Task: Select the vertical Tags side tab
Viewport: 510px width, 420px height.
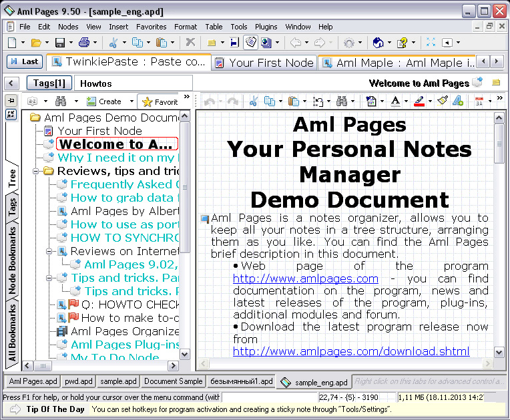Action: pyautogui.click(x=12, y=207)
